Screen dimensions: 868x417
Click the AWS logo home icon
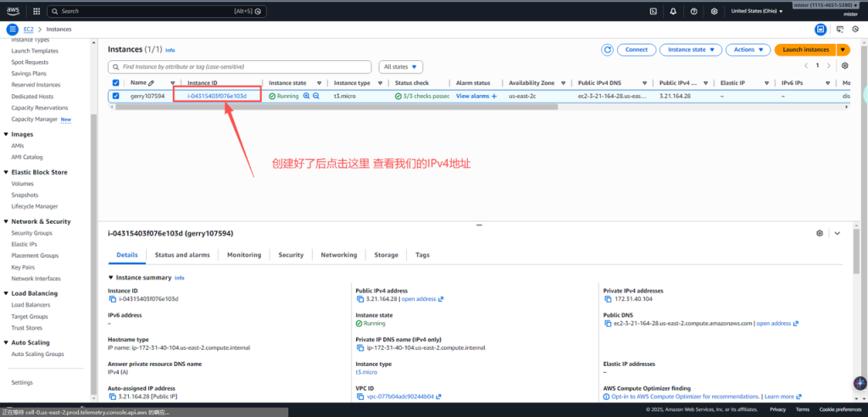14,11
